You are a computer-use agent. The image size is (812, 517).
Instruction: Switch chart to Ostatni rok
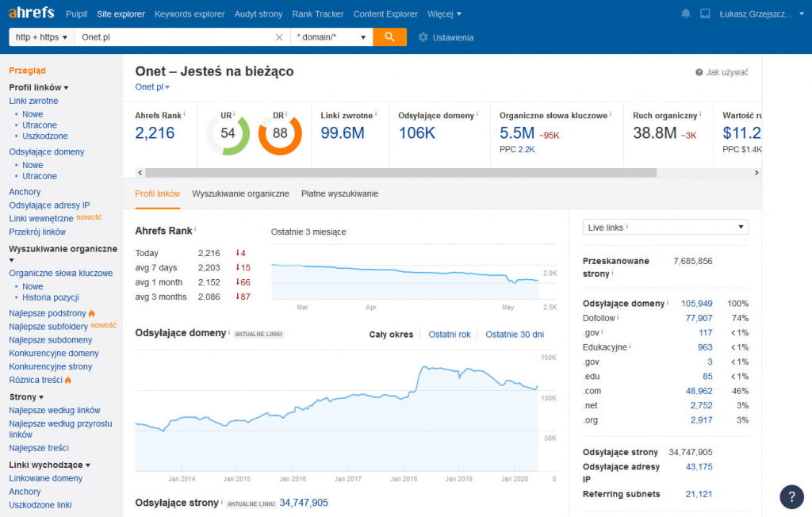pos(450,335)
